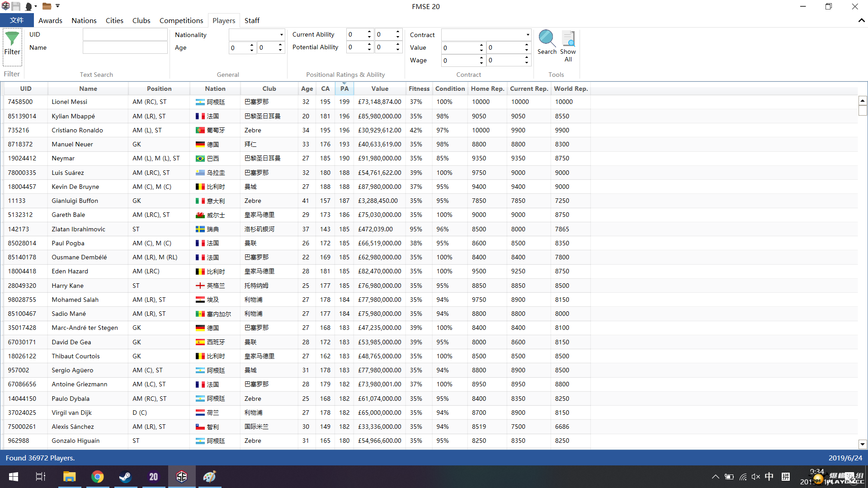Click the scrollbar down arrow of player list
Screen dimensions: 868x488
862,444
